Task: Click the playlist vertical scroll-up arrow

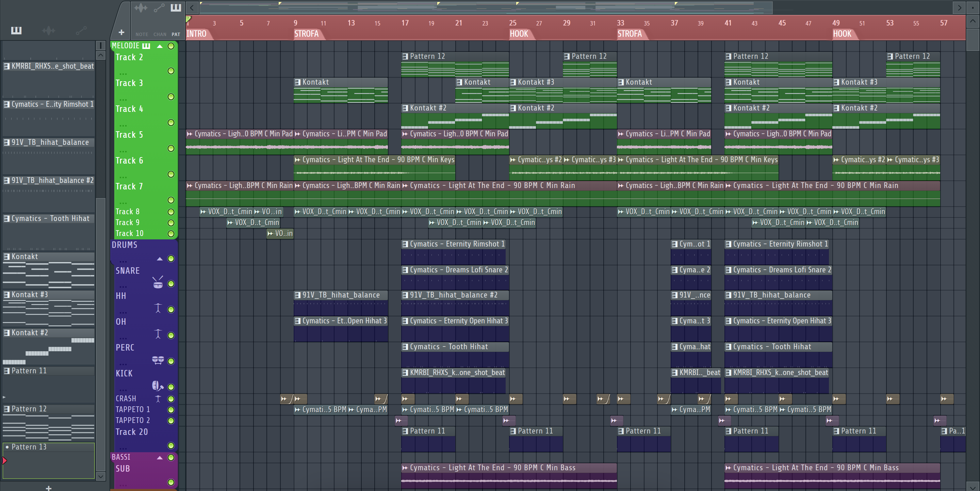Action: pos(973,21)
